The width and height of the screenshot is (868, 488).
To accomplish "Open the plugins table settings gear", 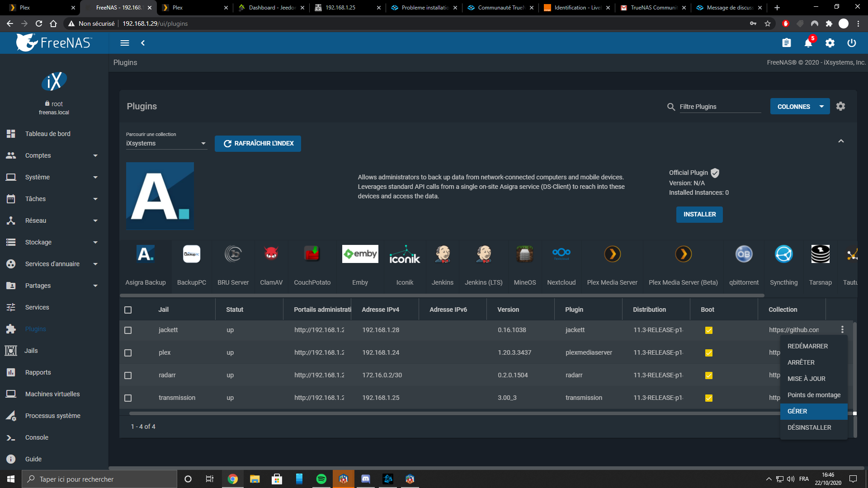I will point(840,106).
